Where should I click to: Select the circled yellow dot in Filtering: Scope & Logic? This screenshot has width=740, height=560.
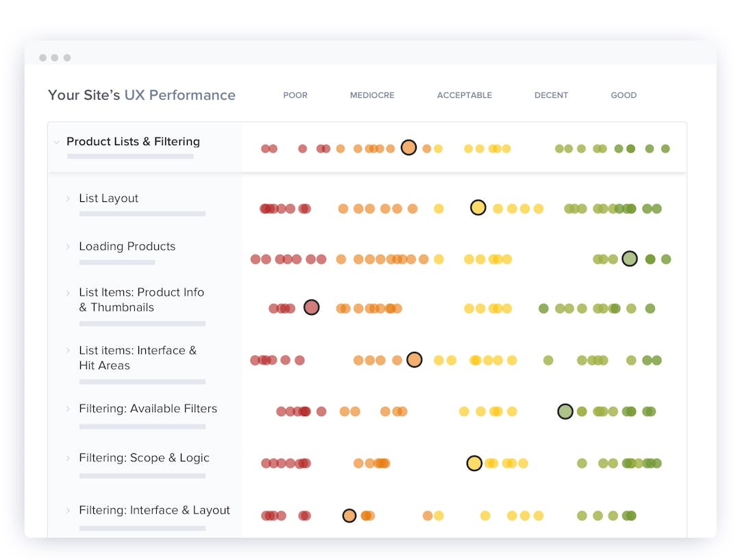point(474,463)
